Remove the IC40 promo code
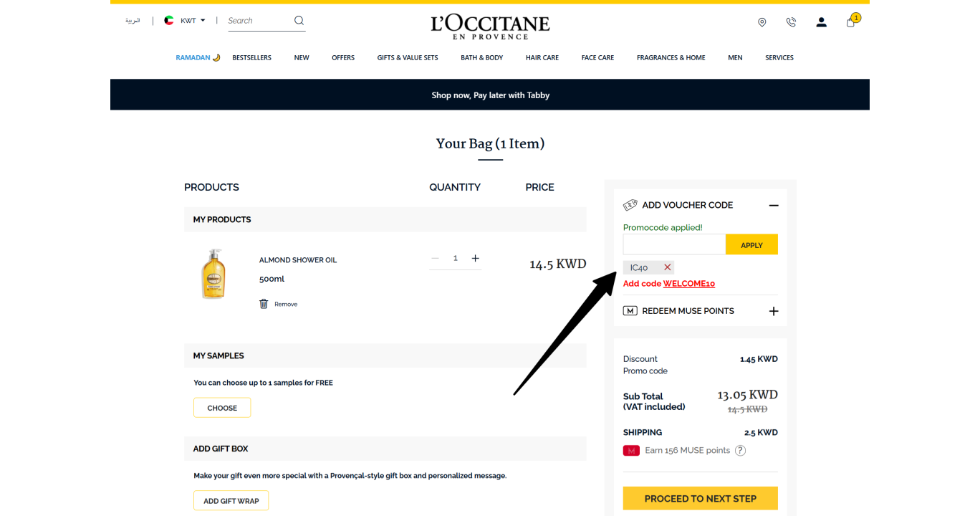 click(668, 267)
